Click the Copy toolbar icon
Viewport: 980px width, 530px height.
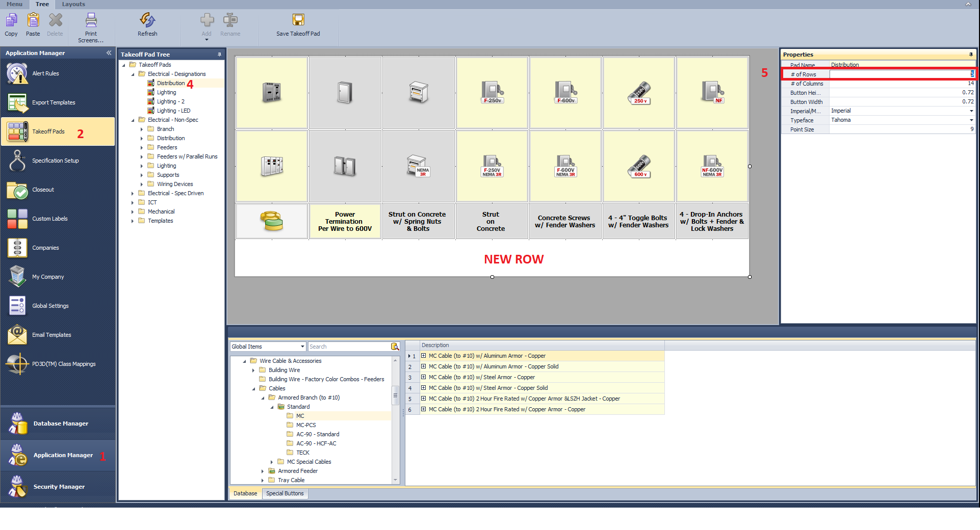(11, 24)
